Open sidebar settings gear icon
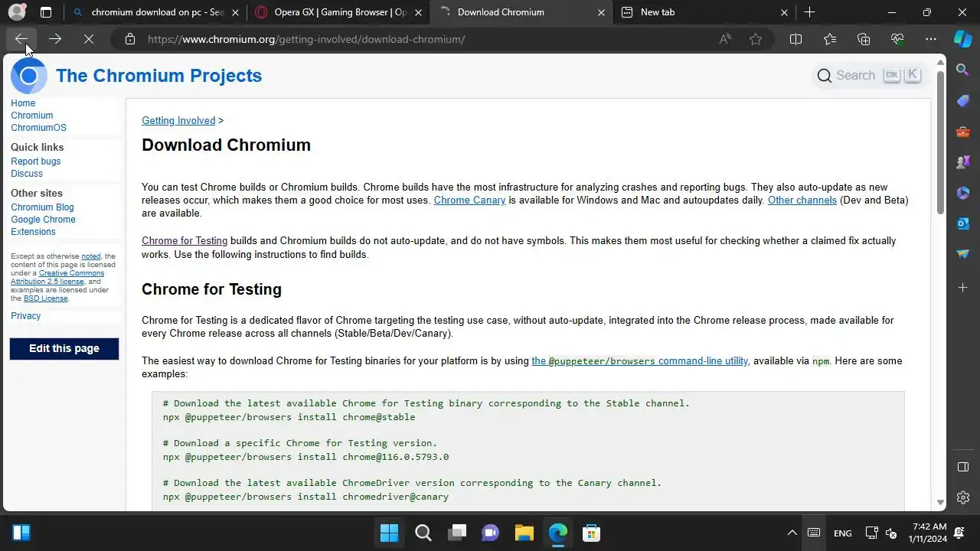Viewport: 980px width, 551px height. [x=963, y=497]
